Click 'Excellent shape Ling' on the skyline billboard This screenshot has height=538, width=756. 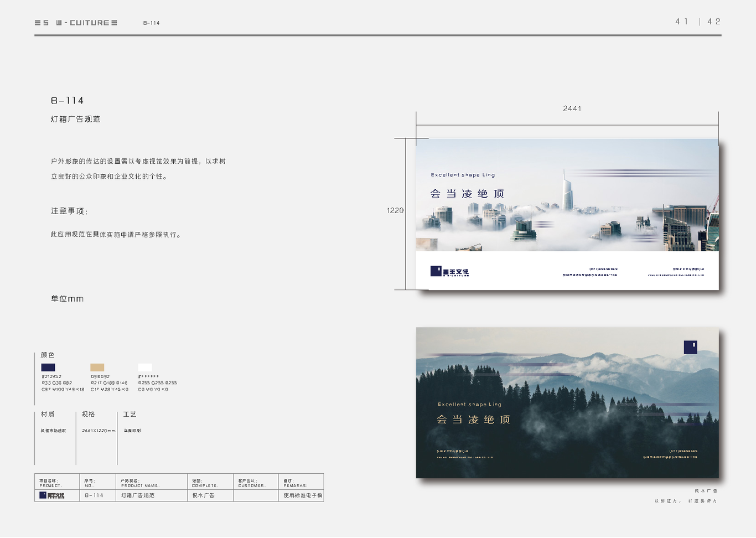pyautogui.click(x=463, y=175)
